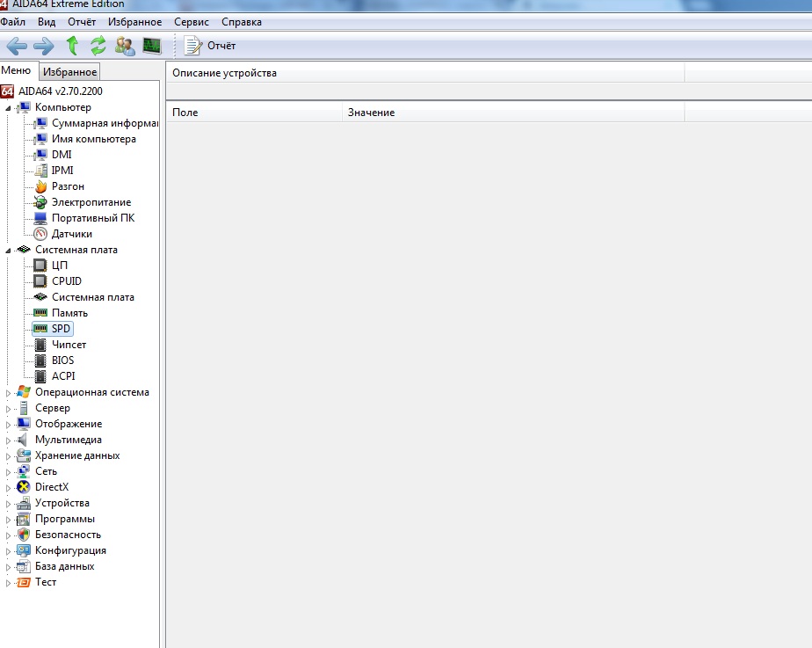This screenshot has width=812, height=648.
Task: Select the IPMI server icon
Action: pos(41,171)
